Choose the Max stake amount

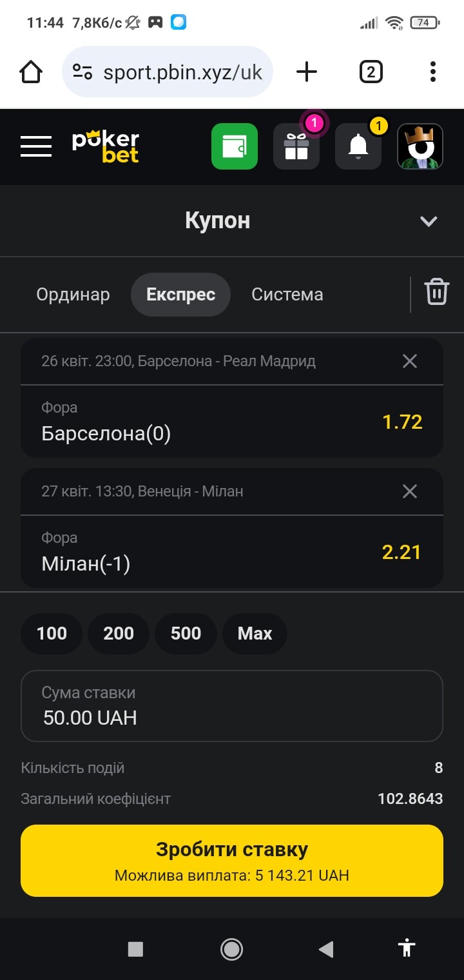click(255, 633)
